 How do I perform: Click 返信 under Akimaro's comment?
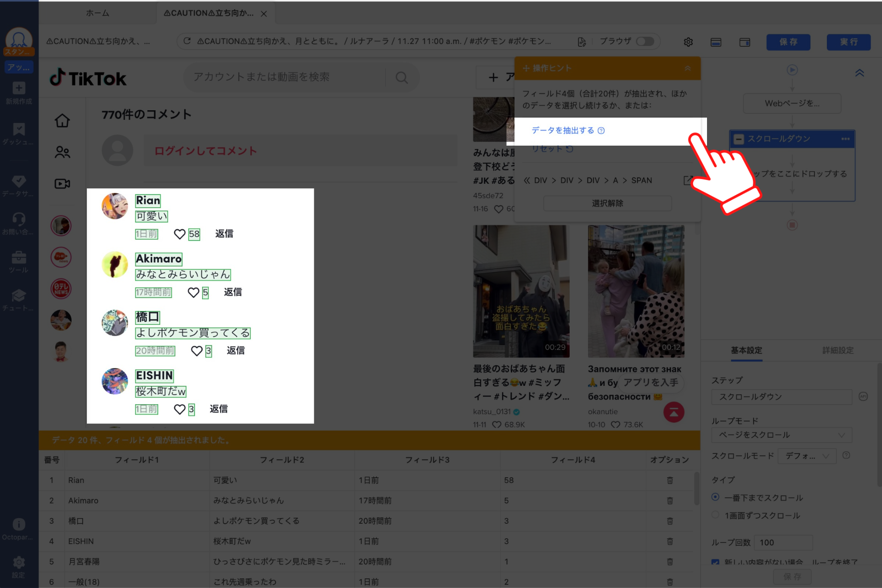pos(233,292)
